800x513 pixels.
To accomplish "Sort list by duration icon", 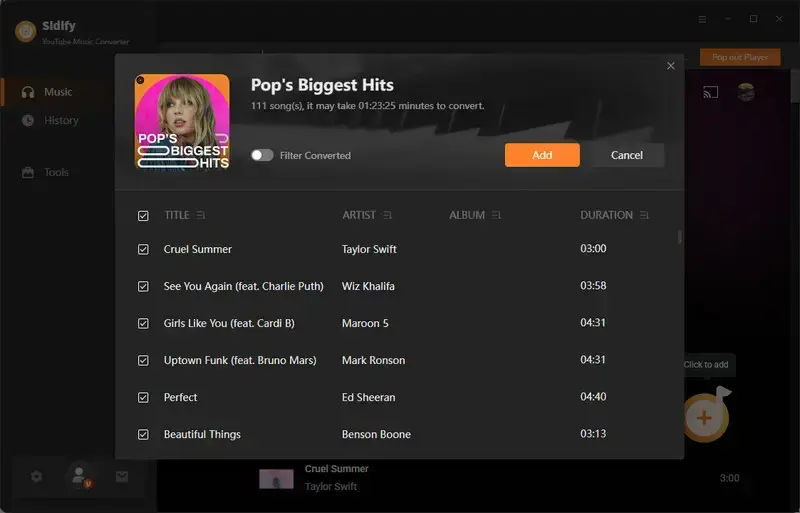I will [x=644, y=215].
